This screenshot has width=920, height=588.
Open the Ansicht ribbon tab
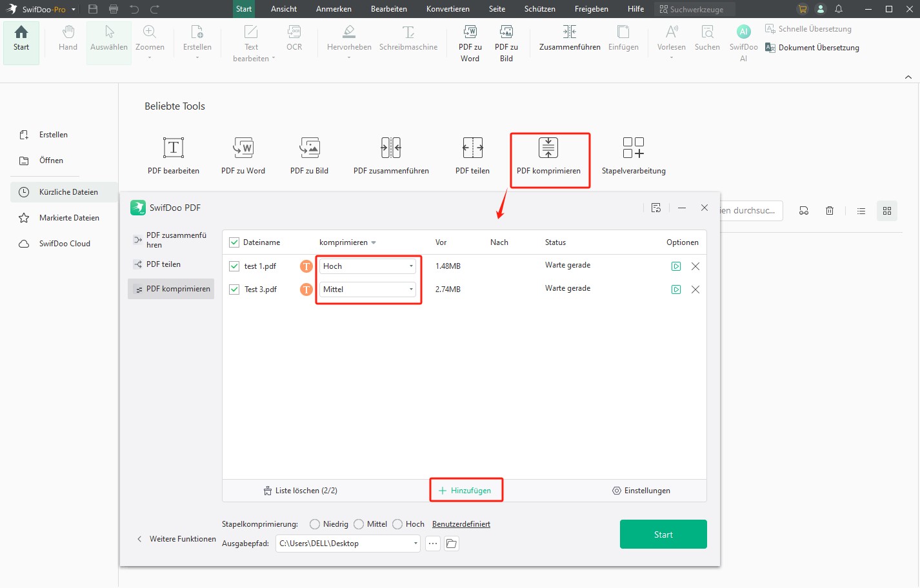click(284, 9)
